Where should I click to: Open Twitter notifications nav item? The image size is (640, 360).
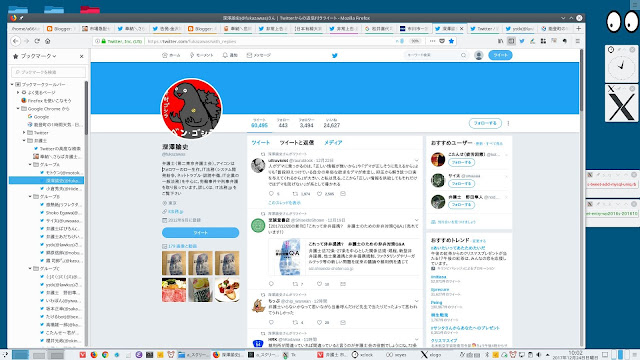(230, 55)
